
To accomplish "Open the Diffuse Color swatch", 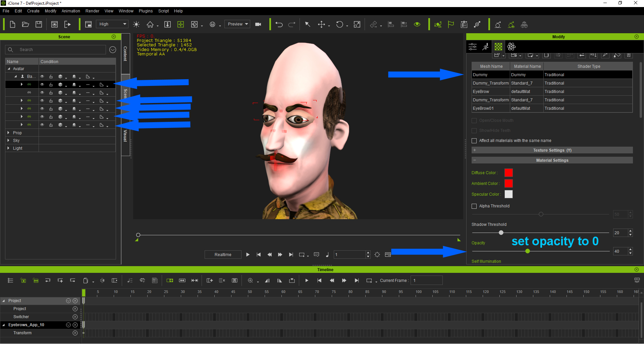I will tap(508, 173).
